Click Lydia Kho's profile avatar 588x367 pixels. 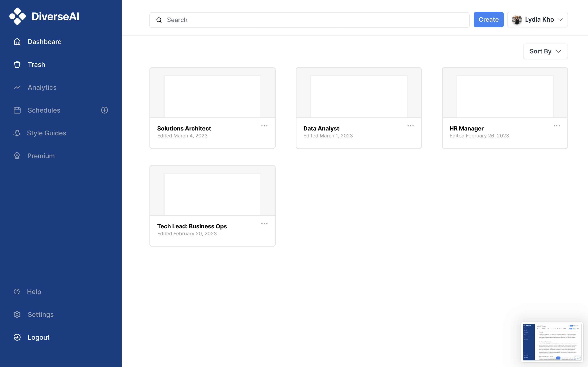point(517,20)
